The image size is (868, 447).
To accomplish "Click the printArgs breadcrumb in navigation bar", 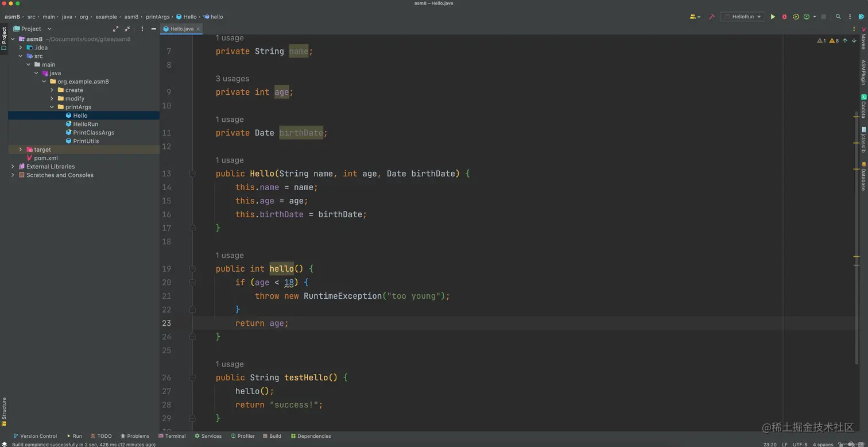I will [157, 17].
